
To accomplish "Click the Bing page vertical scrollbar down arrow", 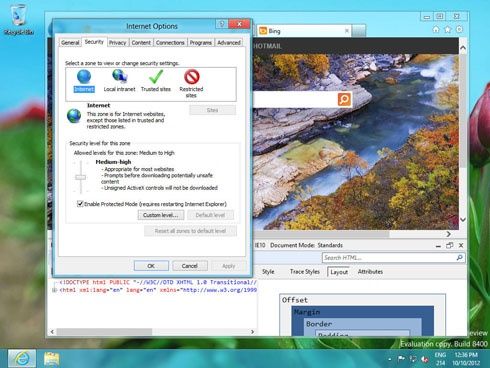I will 463,219.
